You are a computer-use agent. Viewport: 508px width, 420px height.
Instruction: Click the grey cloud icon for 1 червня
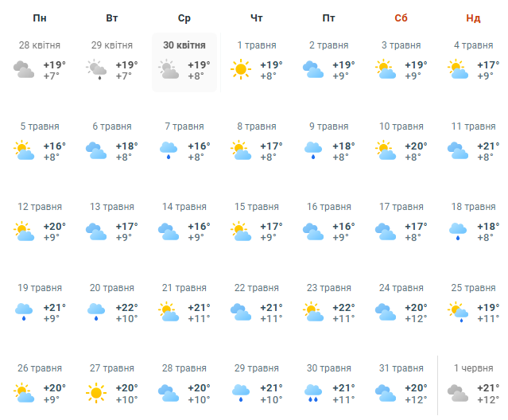(458, 393)
